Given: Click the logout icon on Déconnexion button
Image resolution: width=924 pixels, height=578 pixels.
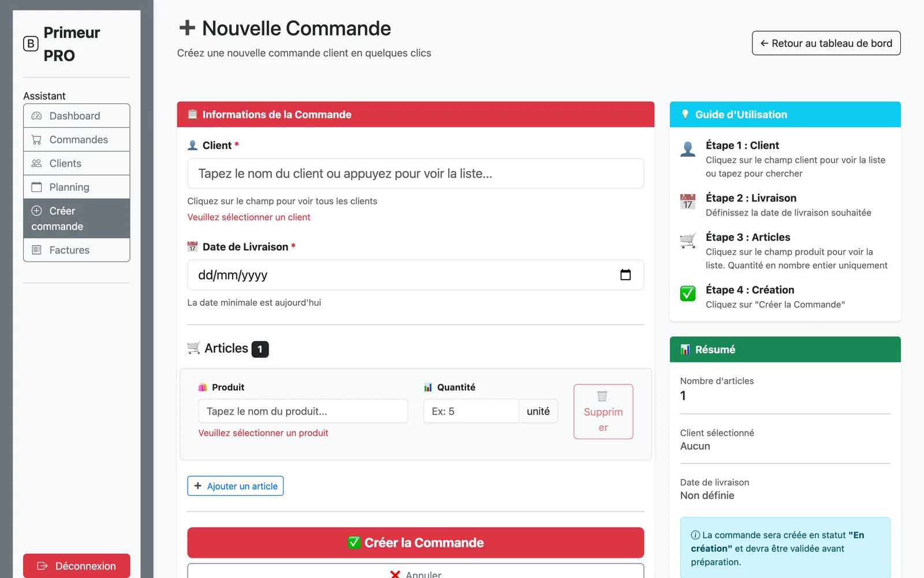Looking at the screenshot, I should click(x=42, y=566).
